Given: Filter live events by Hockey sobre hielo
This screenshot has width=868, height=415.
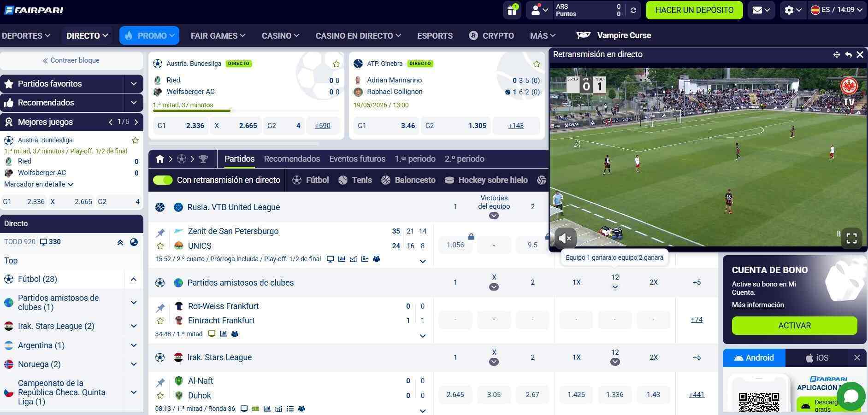Looking at the screenshot, I should tap(486, 180).
